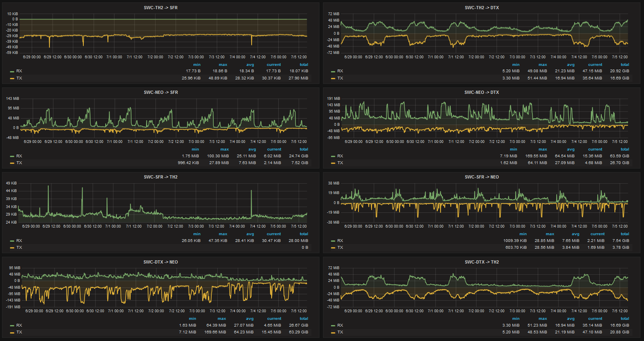Toggle TX series in SWC-NEO -> DTX legend
Image resolution: width=644 pixels, height=341 pixels.
[x=340, y=163]
